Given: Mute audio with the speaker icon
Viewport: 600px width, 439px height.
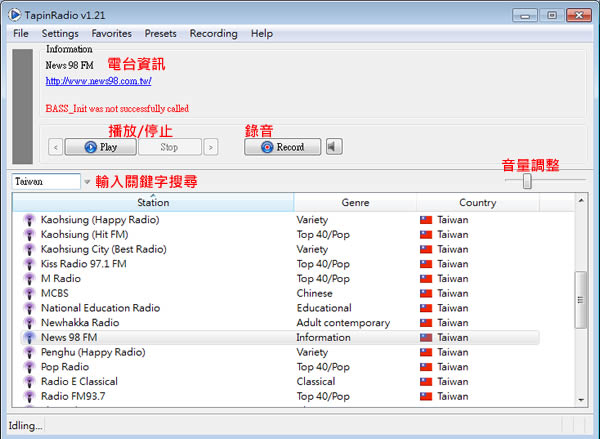Looking at the screenshot, I should pos(334,147).
